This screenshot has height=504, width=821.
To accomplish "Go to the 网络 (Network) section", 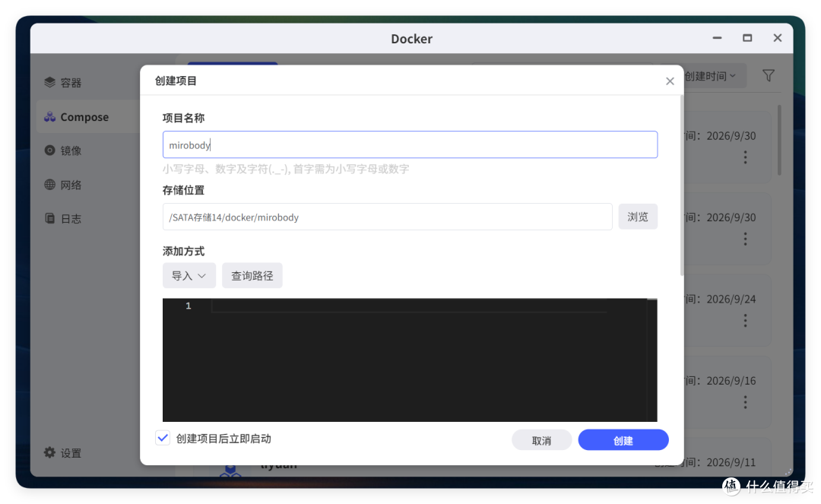I will [x=71, y=185].
